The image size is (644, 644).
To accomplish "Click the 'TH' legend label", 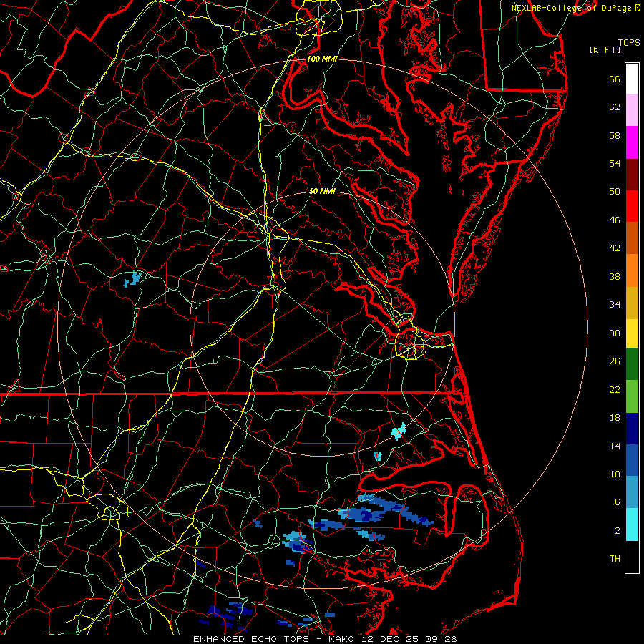I will pos(615,559).
